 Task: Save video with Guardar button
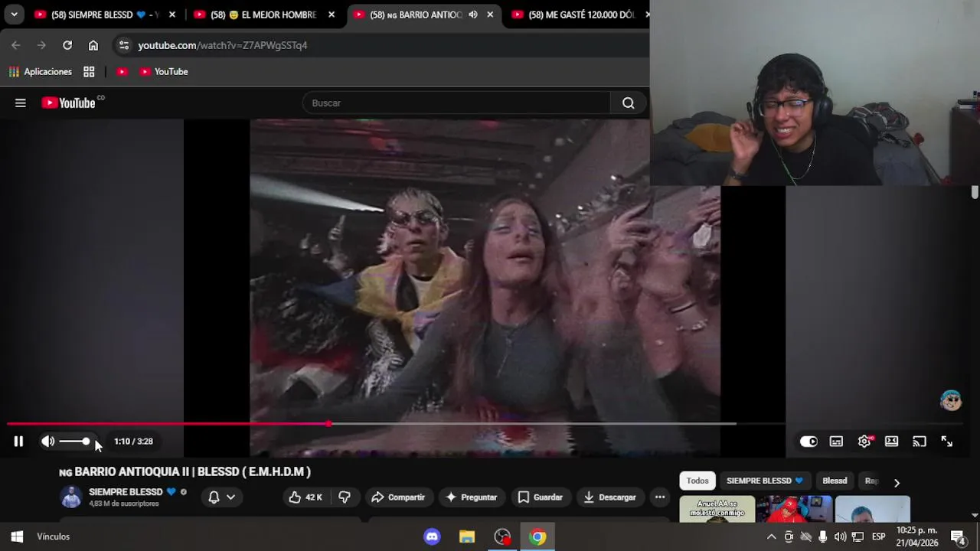[x=541, y=497]
